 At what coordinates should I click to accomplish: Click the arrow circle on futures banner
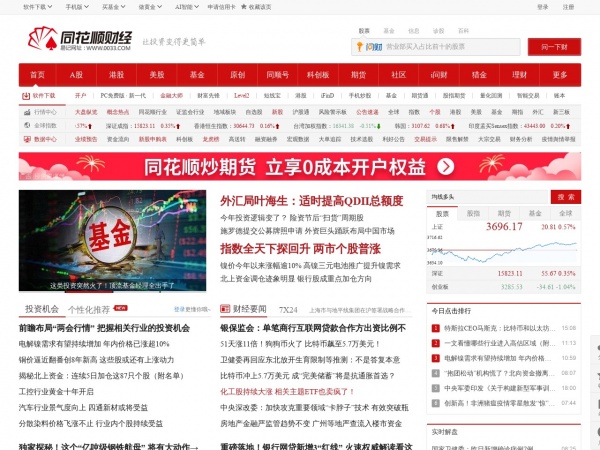coord(445,166)
